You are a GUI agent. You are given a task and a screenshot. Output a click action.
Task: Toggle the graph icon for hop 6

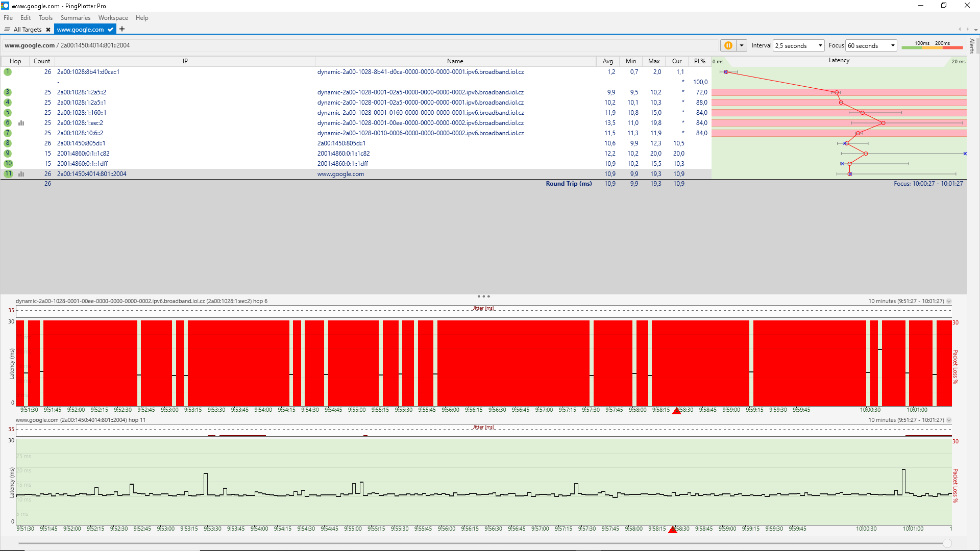pos(21,123)
